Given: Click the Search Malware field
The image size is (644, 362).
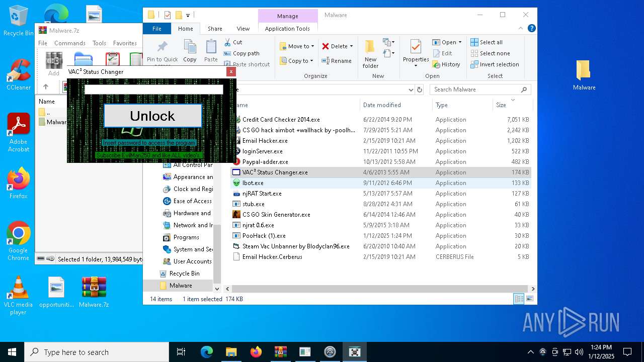Looking at the screenshot, I should (480, 89).
